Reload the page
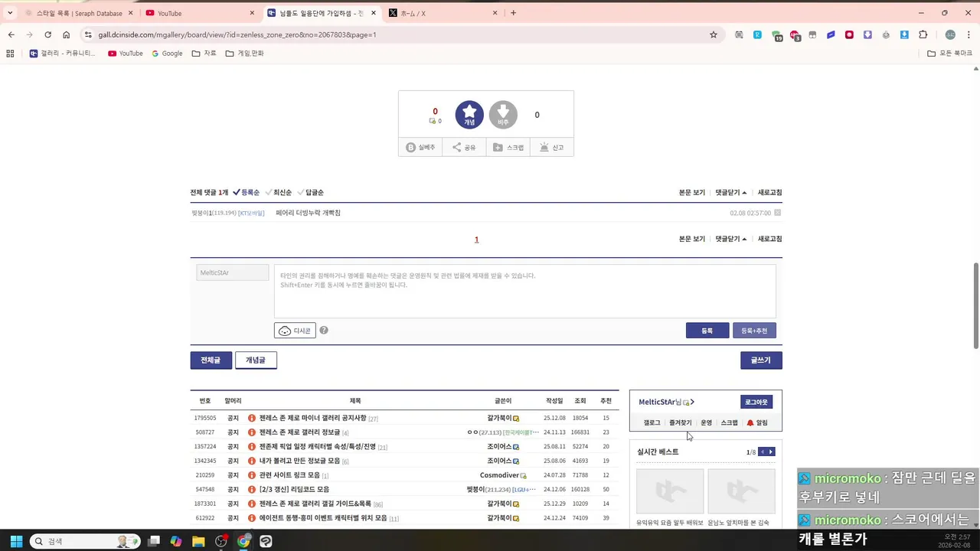The image size is (980, 551). coord(47,34)
